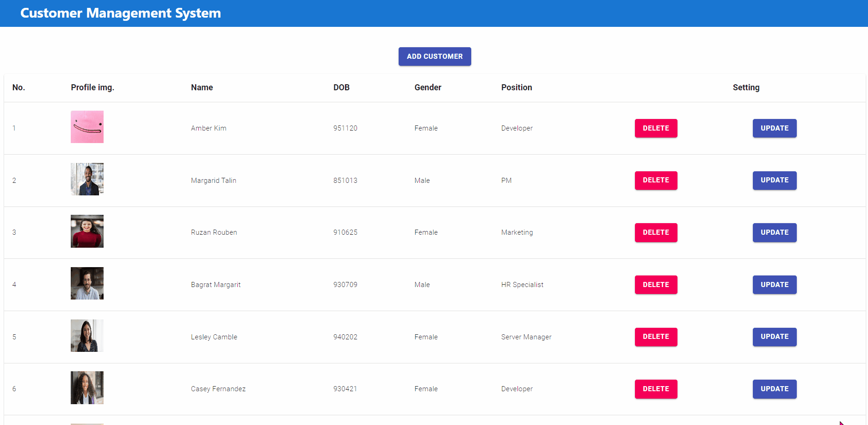Viewport: 868px width, 425px height.
Task: Click the Customer Management System title
Action: pos(121,13)
